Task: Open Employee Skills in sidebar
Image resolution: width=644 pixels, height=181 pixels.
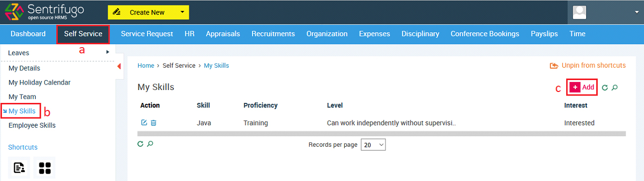Action: tap(32, 125)
